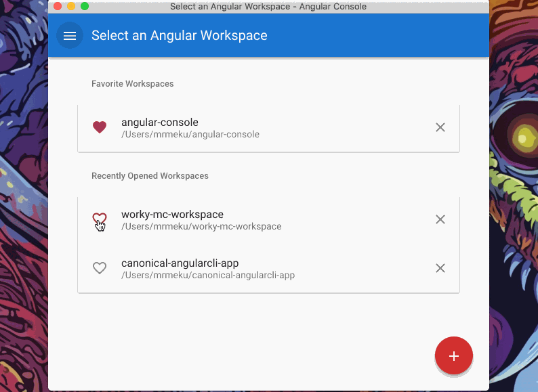Mark canonical-angularcli-app as favorite

click(x=100, y=268)
